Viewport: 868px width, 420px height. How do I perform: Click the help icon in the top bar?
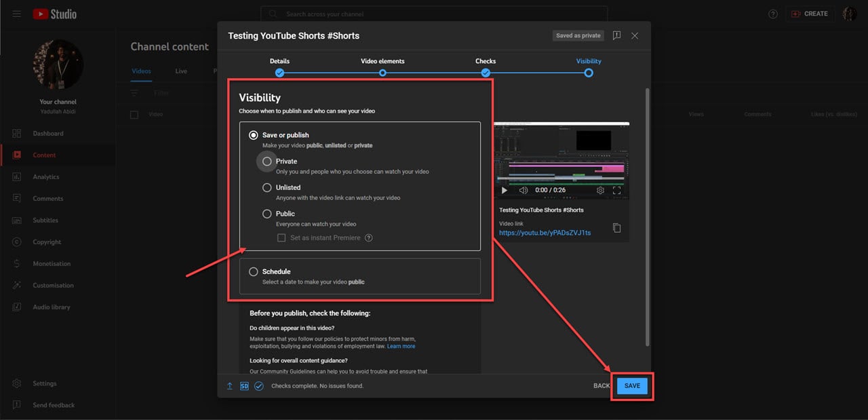point(772,14)
